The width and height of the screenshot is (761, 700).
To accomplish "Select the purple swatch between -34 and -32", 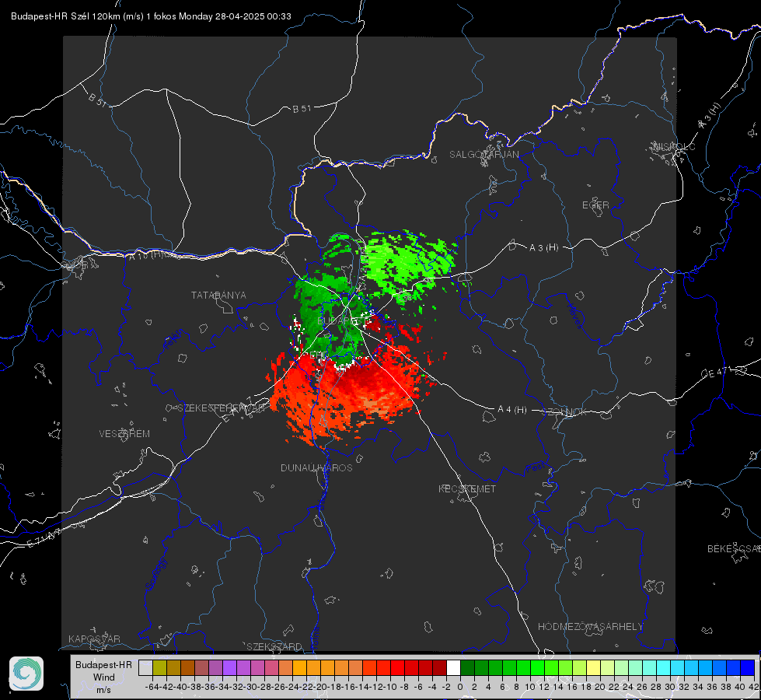I will [x=229, y=667].
